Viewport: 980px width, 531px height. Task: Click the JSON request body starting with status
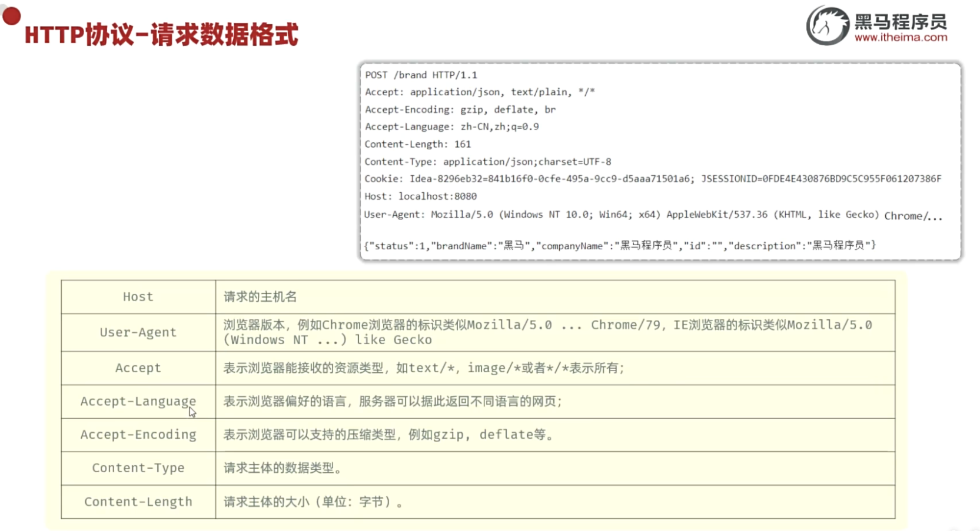pos(620,246)
